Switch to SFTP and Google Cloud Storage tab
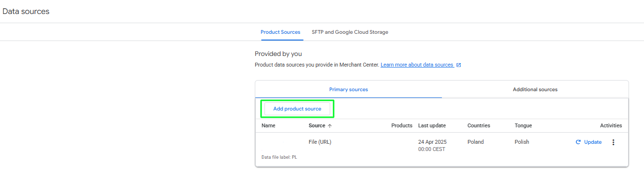The image size is (644, 178). click(x=350, y=32)
